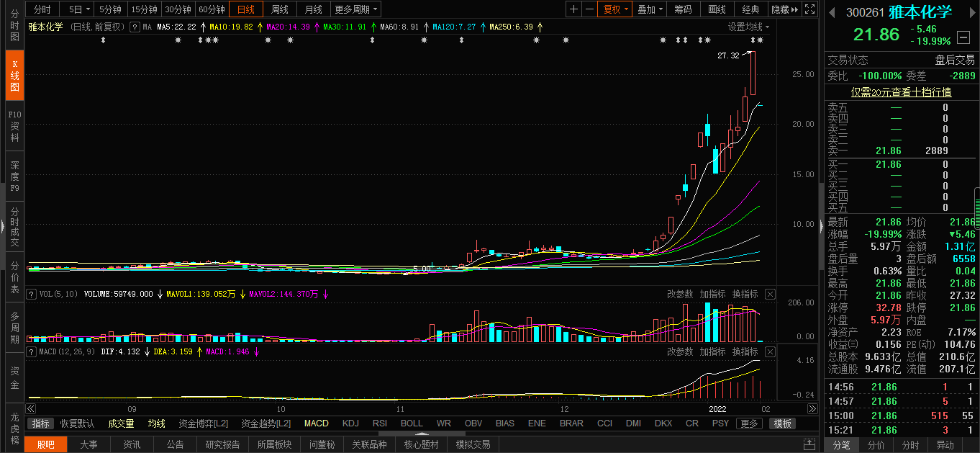Go to previous stock with left arrow
The image size is (980, 453).
[833, 13]
